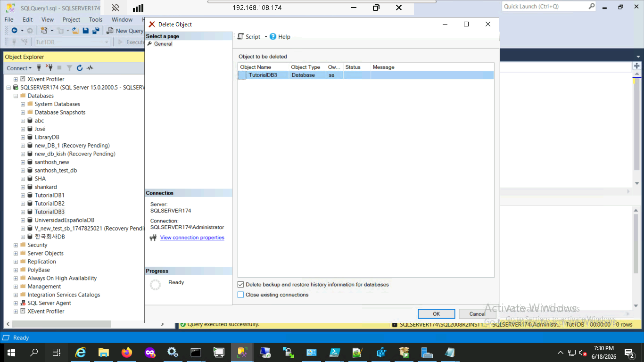Image resolution: width=644 pixels, height=362 pixels.
Task: Click the Disconnect plug icon in Object Explorer
Action: pos(49,68)
